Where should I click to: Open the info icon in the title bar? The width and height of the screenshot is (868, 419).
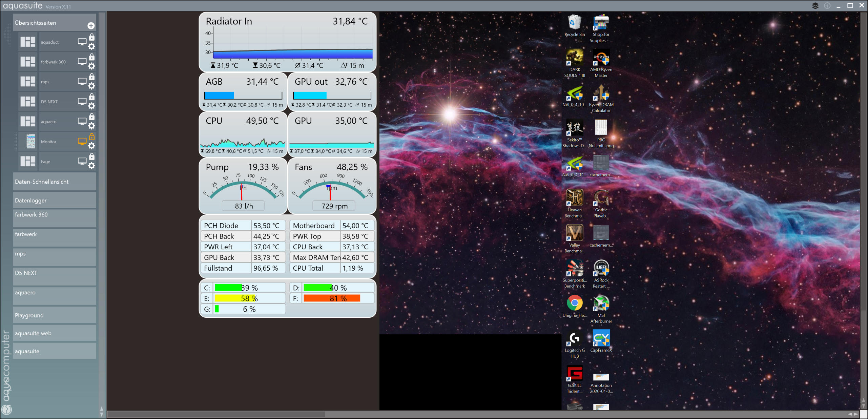click(x=827, y=6)
